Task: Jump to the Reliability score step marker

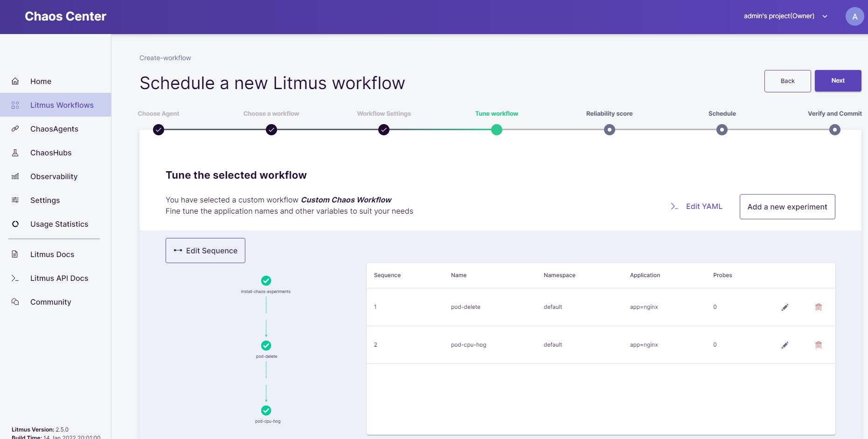Action: (609, 130)
